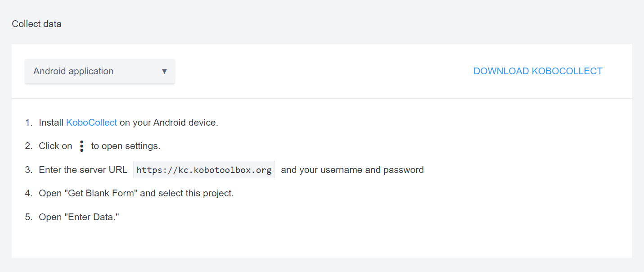Open the data collection method dropdown
The image size is (644, 272).
point(99,71)
